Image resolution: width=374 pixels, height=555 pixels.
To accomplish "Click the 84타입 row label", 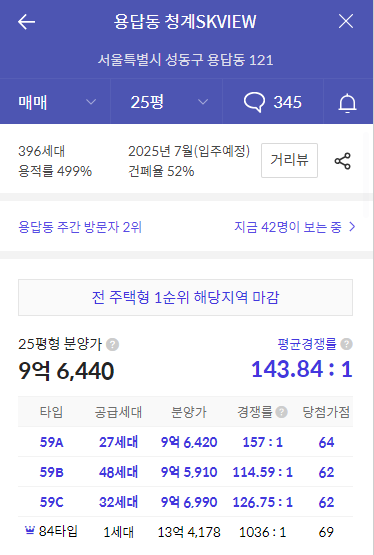I will pos(58,531).
